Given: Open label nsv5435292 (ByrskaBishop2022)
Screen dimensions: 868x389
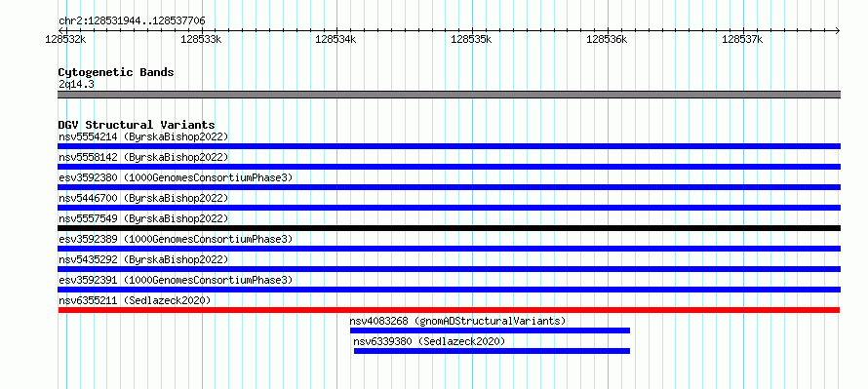Looking at the screenshot, I should click(x=143, y=259).
